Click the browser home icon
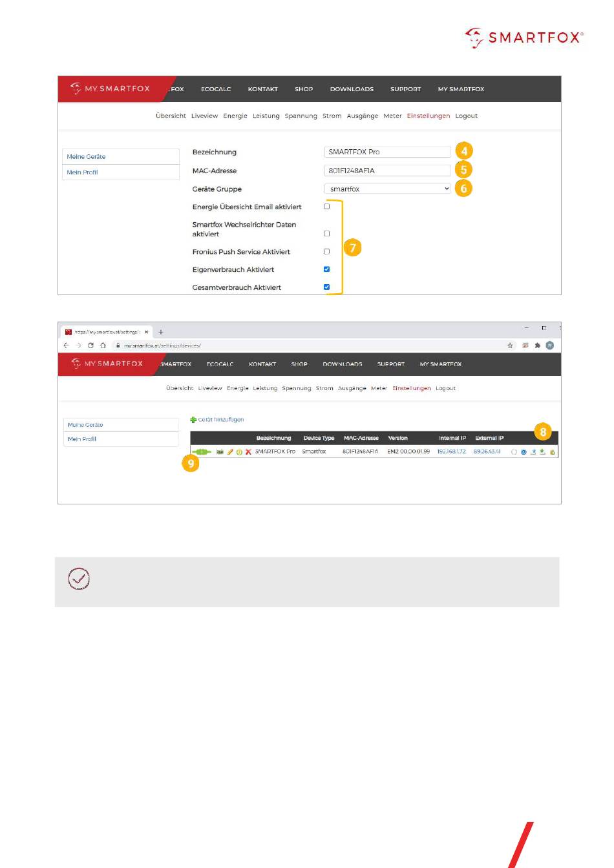This screenshot has height=868, width=614. pyautogui.click(x=103, y=346)
